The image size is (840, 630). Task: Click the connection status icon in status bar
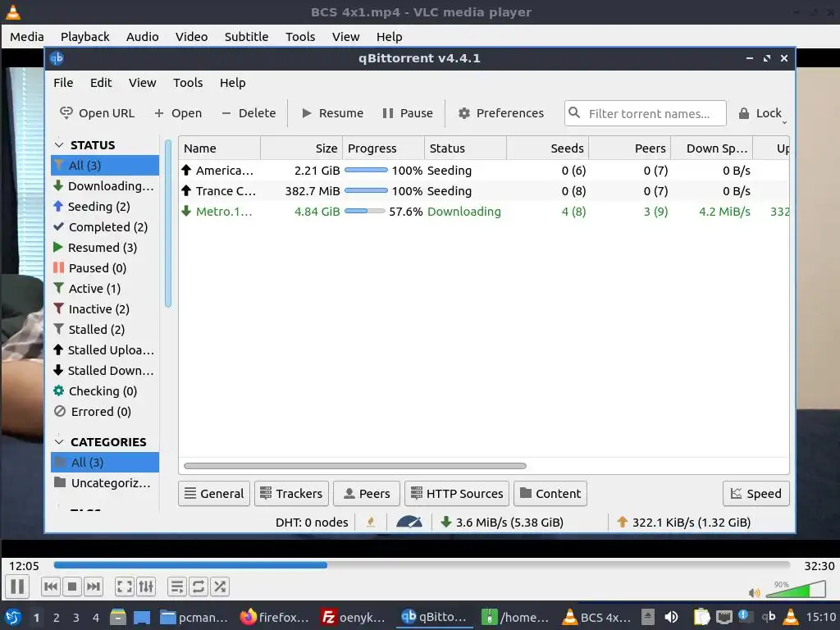point(371,523)
